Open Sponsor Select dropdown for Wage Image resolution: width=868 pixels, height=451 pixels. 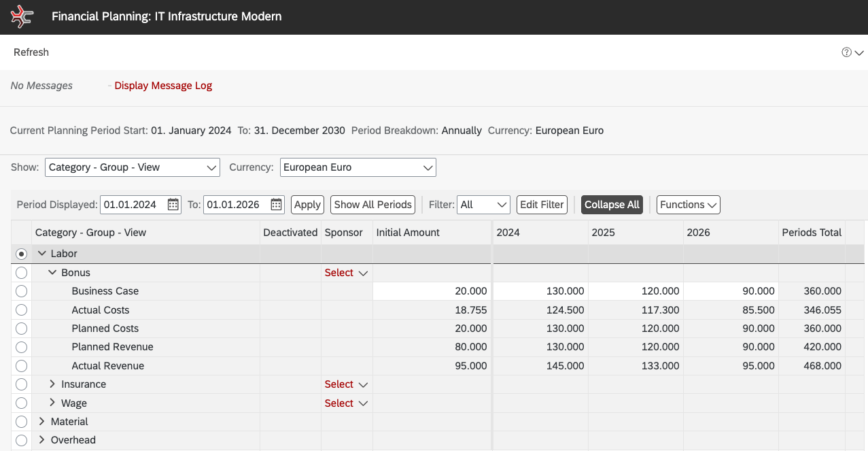[346, 403]
